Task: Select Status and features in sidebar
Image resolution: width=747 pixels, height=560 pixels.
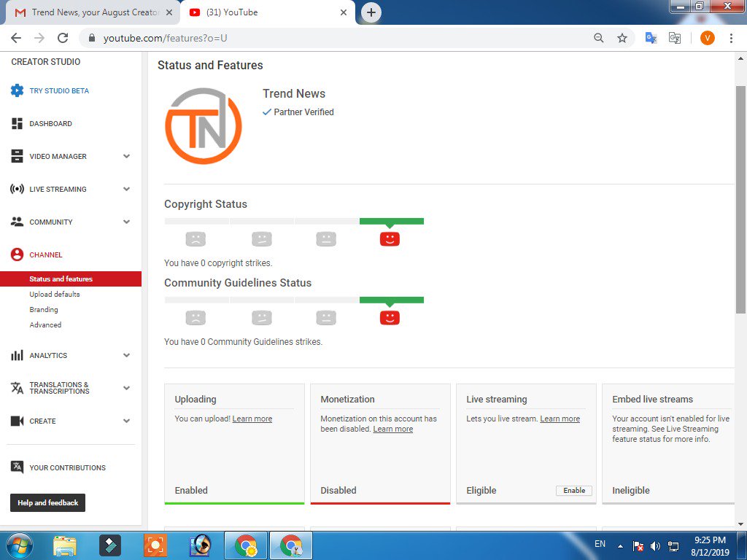Action: coord(71,279)
